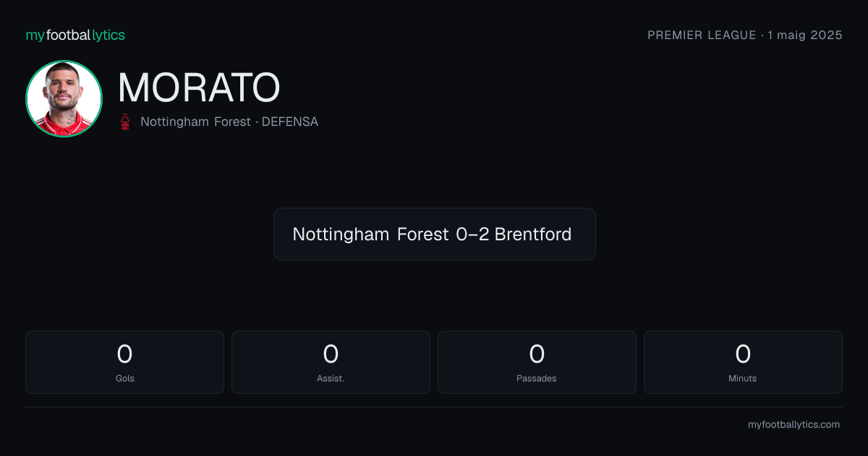Select the Minuts stat card
The image size is (868, 456).
point(743,362)
